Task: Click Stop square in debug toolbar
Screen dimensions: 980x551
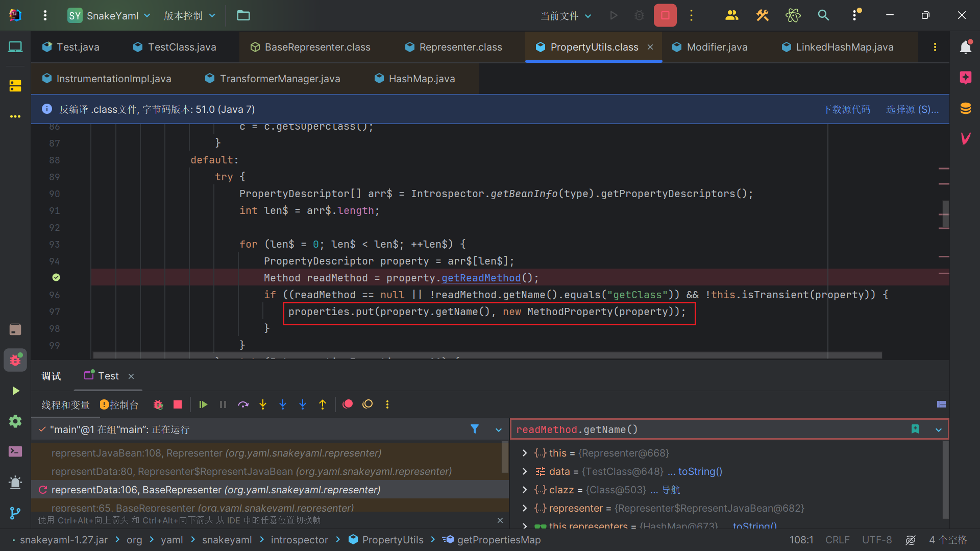Action: (178, 404)
